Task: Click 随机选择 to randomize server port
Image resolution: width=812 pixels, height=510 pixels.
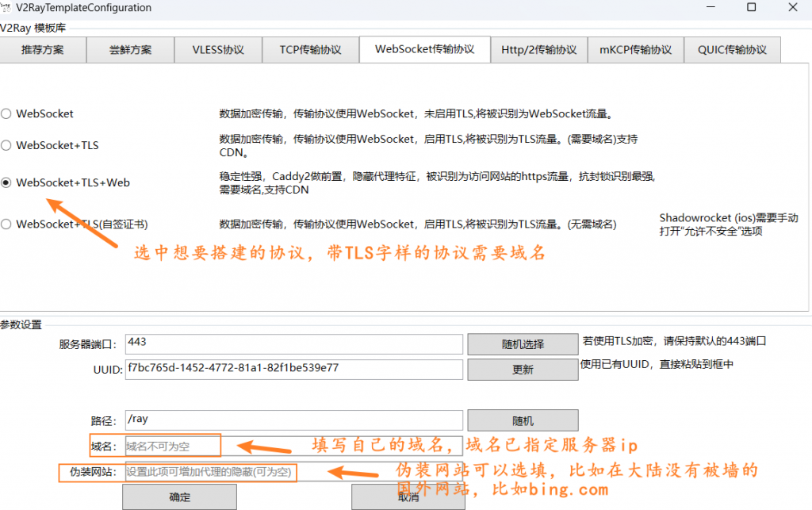Action: pos(523,343)
